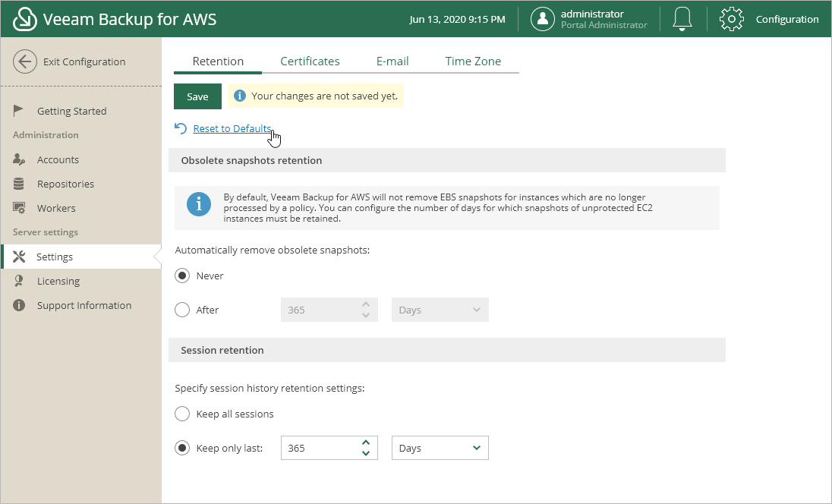Click the Exit Configuration back arrow

coord(25,61)
